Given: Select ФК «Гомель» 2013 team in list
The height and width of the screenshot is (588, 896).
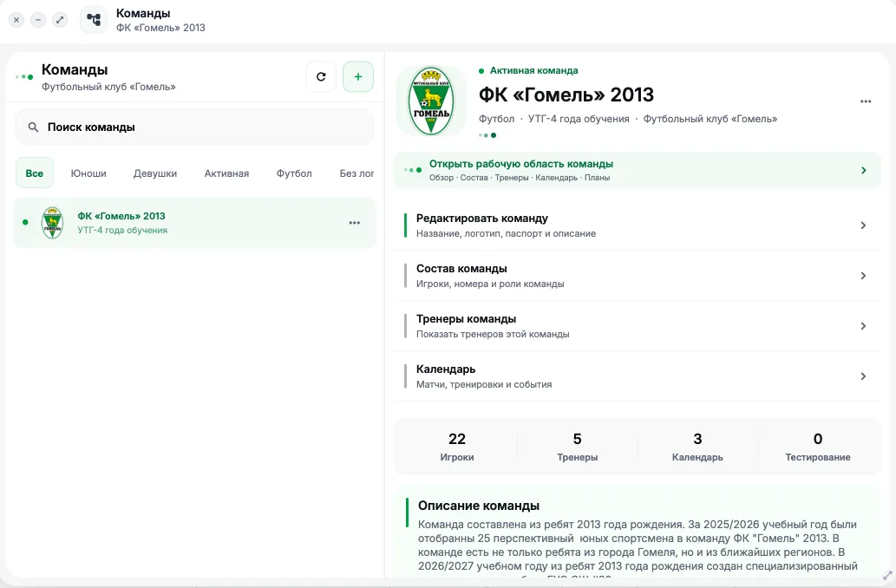Looking at the screenshot, I should [x=195, y=223].
